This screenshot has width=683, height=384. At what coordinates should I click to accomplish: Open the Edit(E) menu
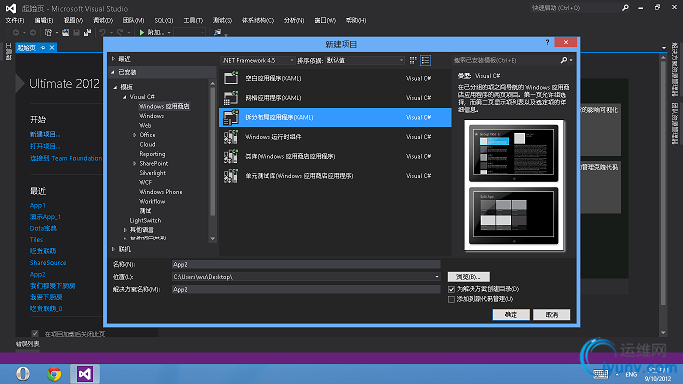coord(44,20)
